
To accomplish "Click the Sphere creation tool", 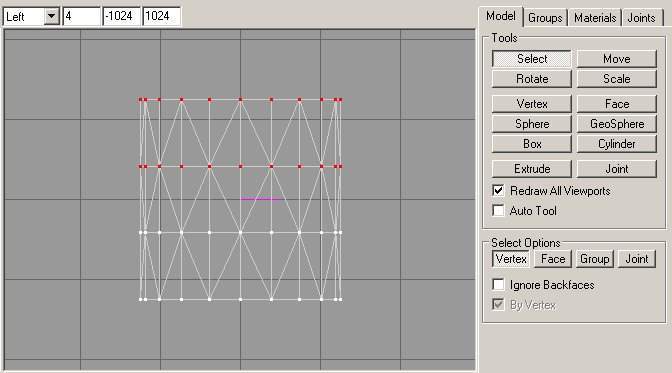I will [531, 124].
